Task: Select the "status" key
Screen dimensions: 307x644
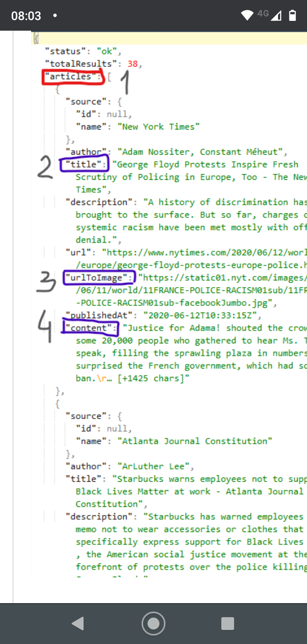Action: (x=65, y=52)
